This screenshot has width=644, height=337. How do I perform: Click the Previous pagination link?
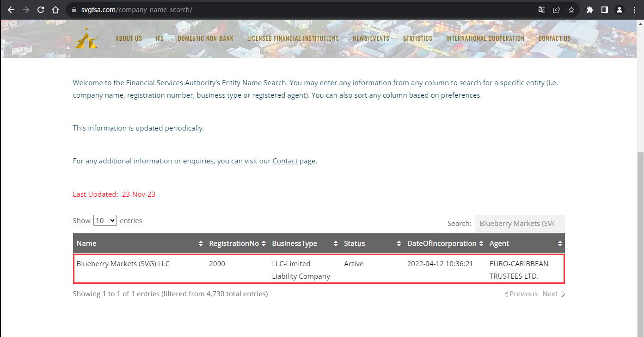click(521, 294)
